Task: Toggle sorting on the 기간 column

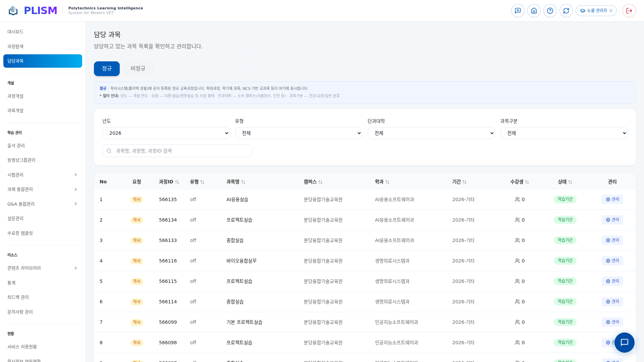Action: tap(465, 182)
